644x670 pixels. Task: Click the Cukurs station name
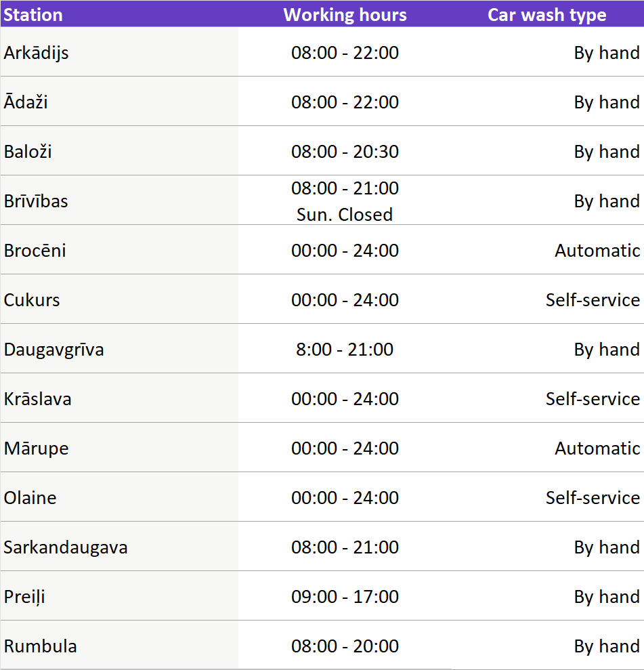pos(32,300)
